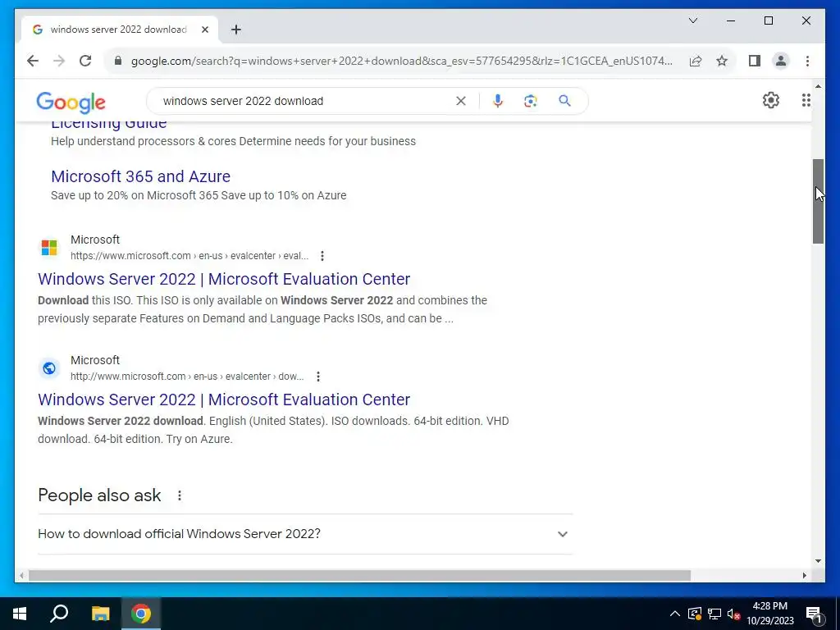
Task: Go to Google home via logo
Action: tap(71, 102)
